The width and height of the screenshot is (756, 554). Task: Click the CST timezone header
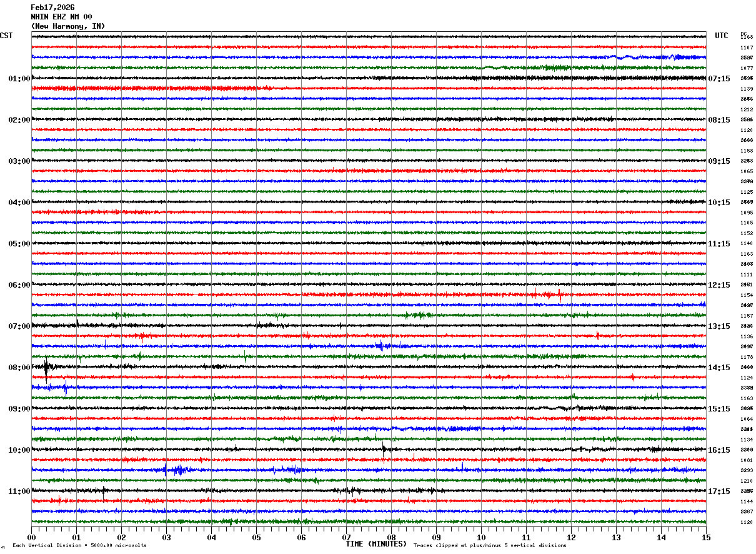[6, 36]
